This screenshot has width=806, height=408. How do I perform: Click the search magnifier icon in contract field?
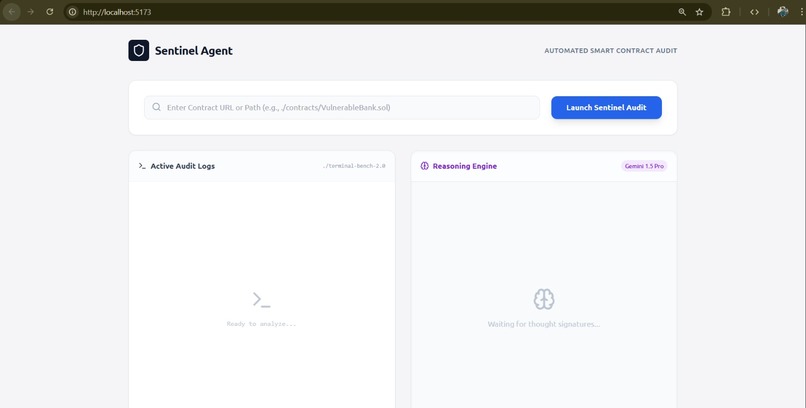click(156, 107)
